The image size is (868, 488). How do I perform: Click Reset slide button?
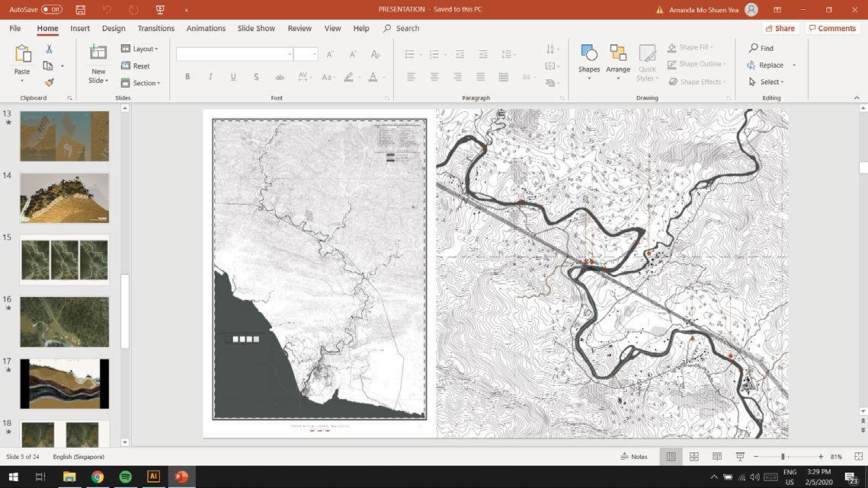136,65
